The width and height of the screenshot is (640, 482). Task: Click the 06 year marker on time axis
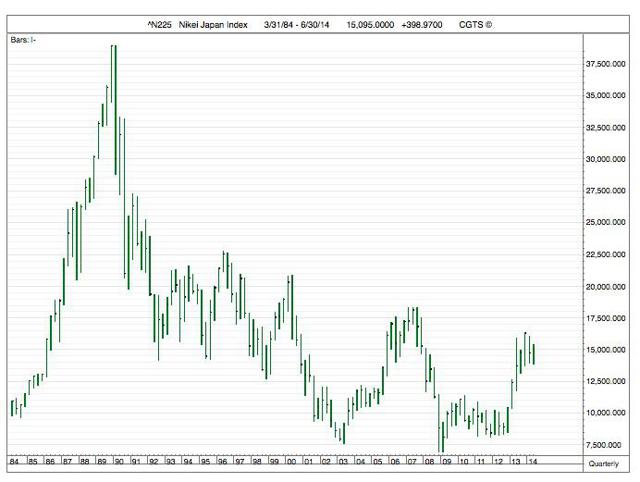(395, 462)
